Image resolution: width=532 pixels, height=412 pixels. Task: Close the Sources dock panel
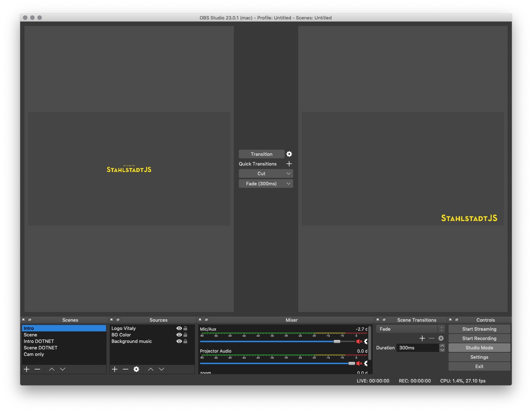(x=112, y=320)
